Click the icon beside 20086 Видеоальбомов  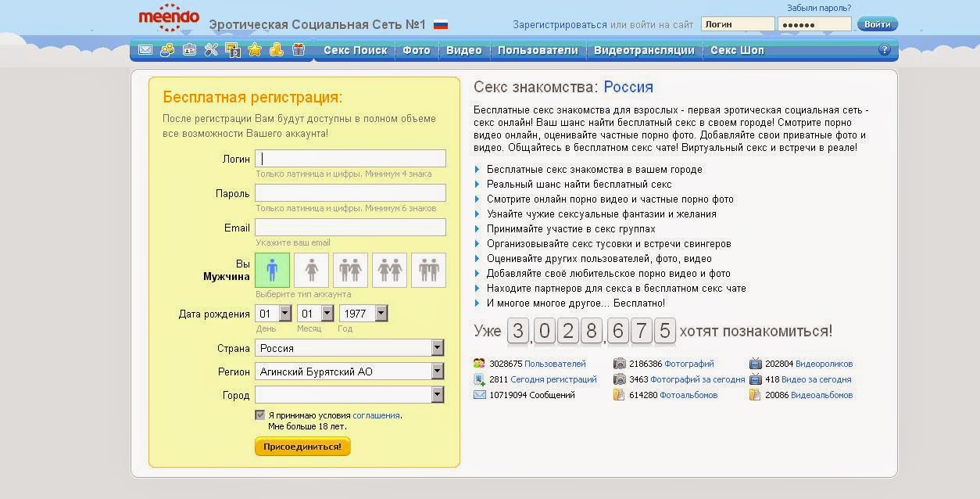tap(755, 395)
